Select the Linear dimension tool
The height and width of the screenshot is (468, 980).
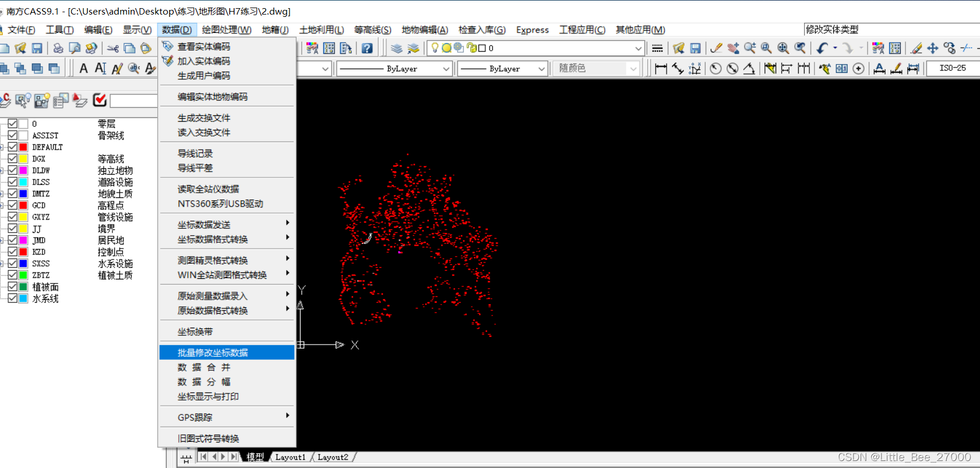click(661, 69)
